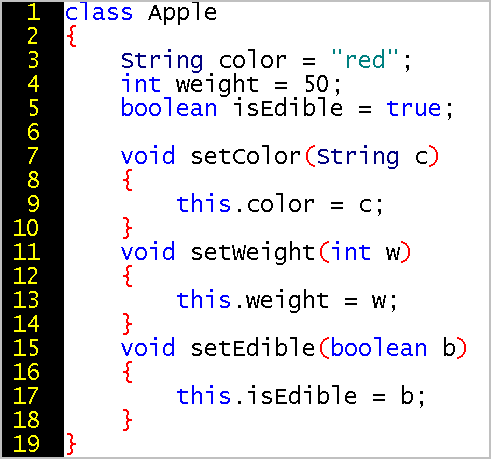Viewport: 491px width, 459px height.
Task: Click this.isEdible assignment on line 17
Action: pos(301,396)
